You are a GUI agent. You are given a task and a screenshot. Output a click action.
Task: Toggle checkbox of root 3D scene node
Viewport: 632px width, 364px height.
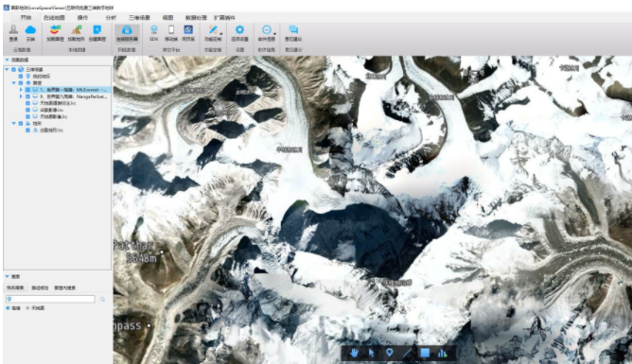click(x=13, y=70)
